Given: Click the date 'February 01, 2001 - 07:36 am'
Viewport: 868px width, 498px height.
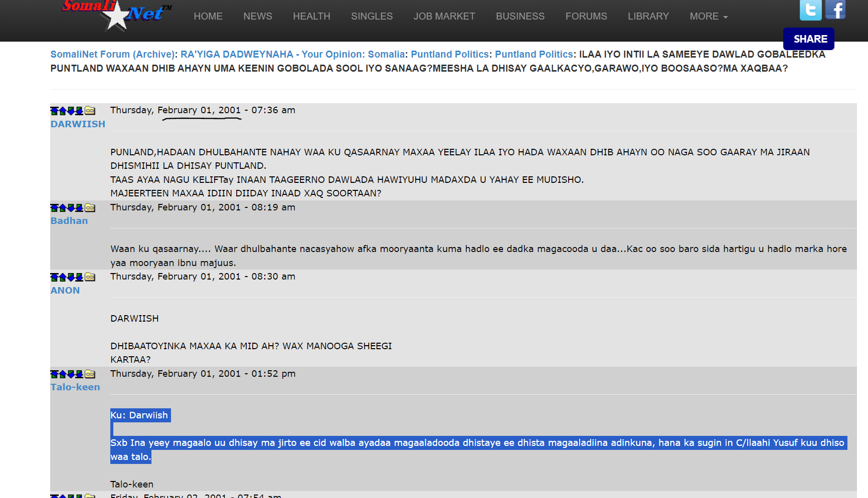Looking at the screenshot, I should (x=226, y=110).
